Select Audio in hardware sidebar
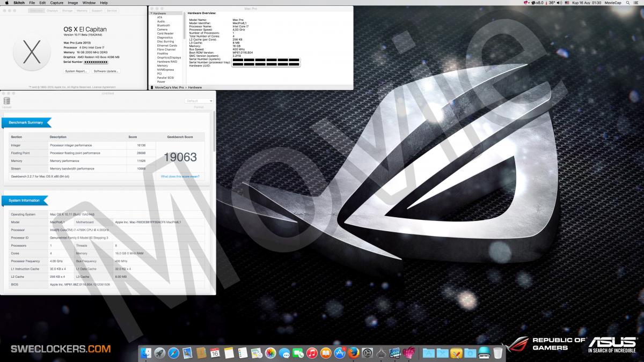Screen dimensions: 644x362 [161, 21]
